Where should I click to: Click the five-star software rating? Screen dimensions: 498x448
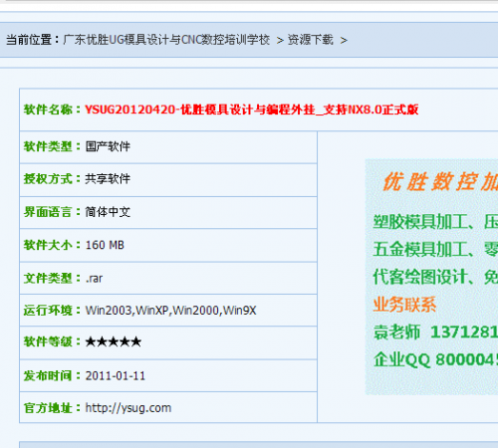(x=114, y=341)
